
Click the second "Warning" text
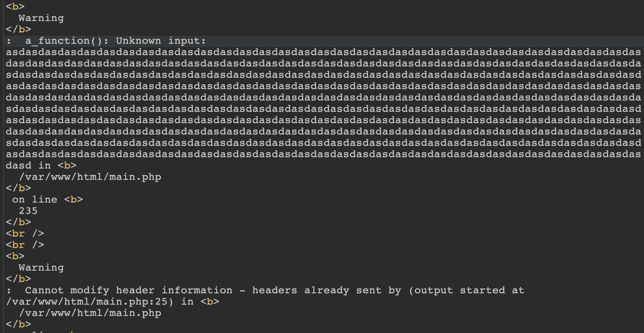point(41,268)
